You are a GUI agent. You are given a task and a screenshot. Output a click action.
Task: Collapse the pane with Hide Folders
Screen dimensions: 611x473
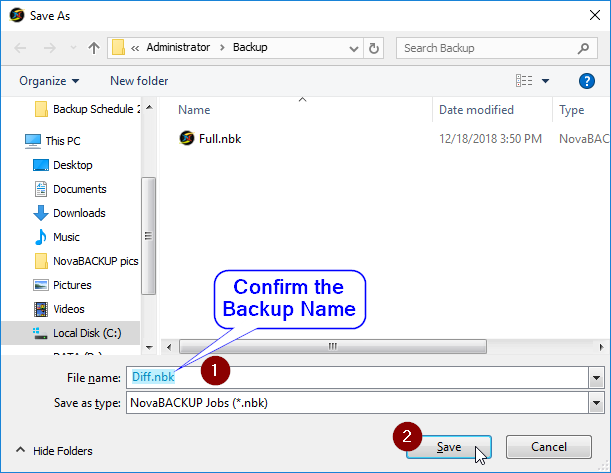(x=54, y=451)
